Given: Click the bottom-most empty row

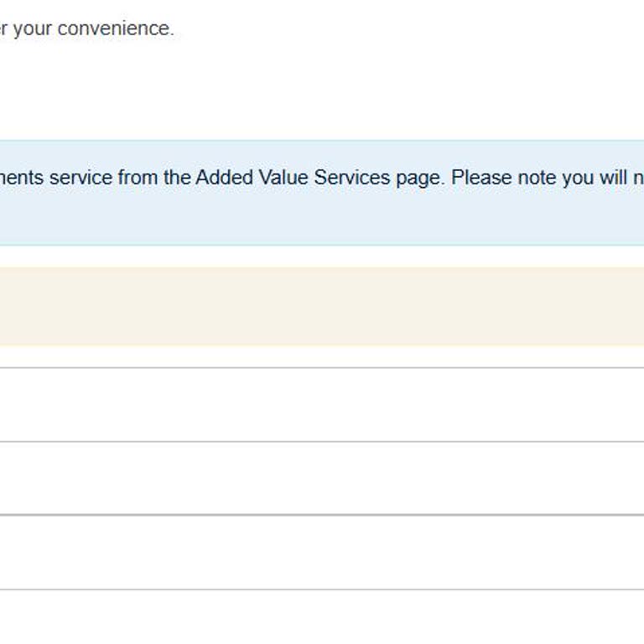Looking at the screenshot, I should tap(322, 617).
